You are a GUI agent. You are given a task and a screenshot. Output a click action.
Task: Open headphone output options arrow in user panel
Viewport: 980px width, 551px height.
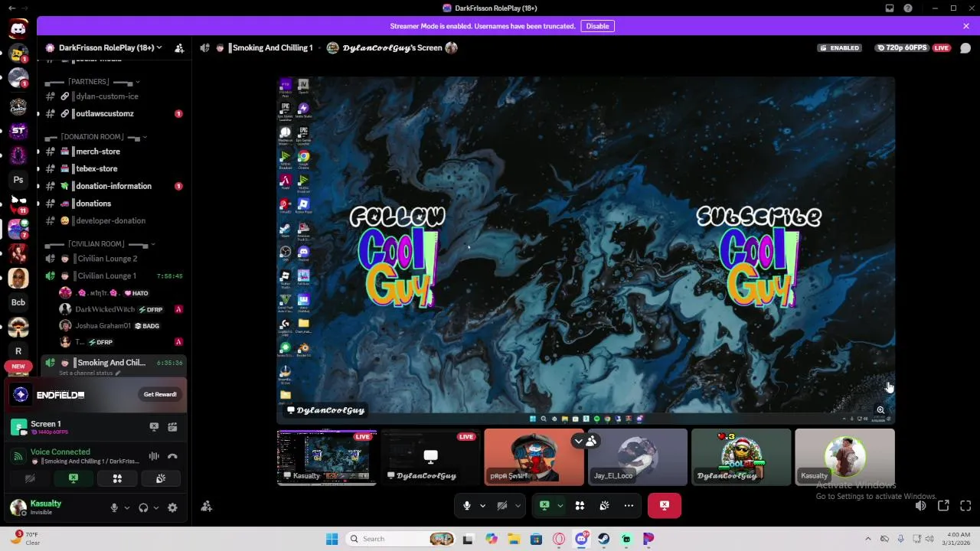(156, 507)
